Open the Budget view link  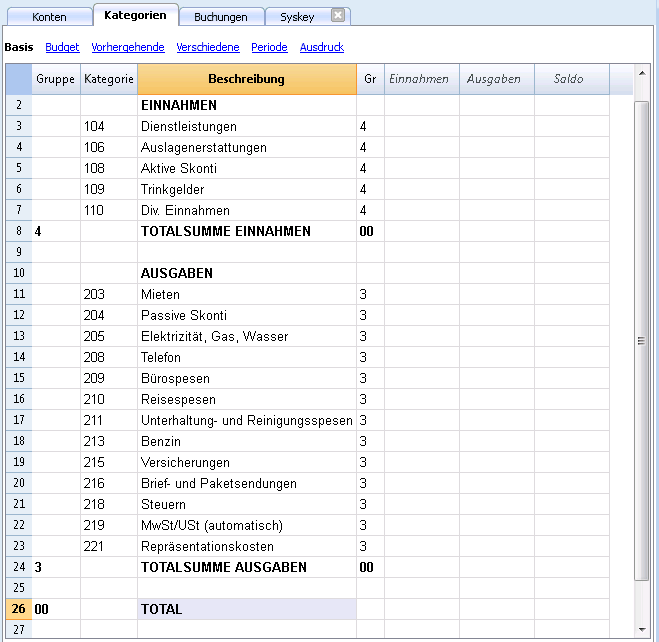point(62,47)
